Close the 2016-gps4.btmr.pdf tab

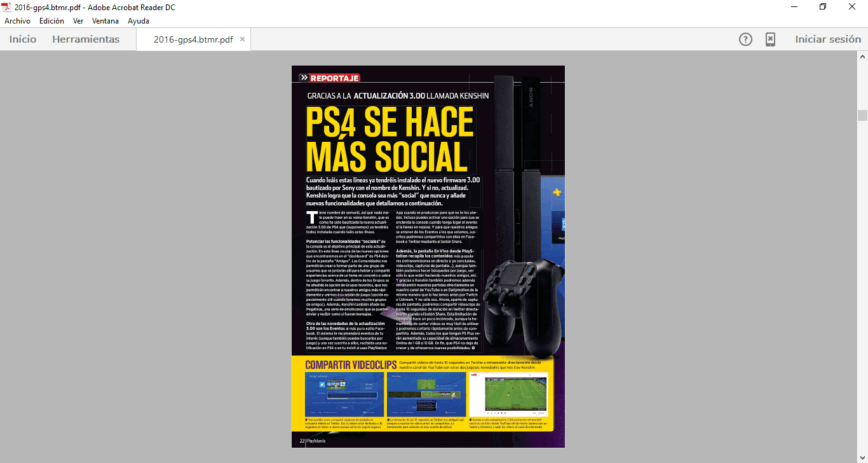coord(243,39)
